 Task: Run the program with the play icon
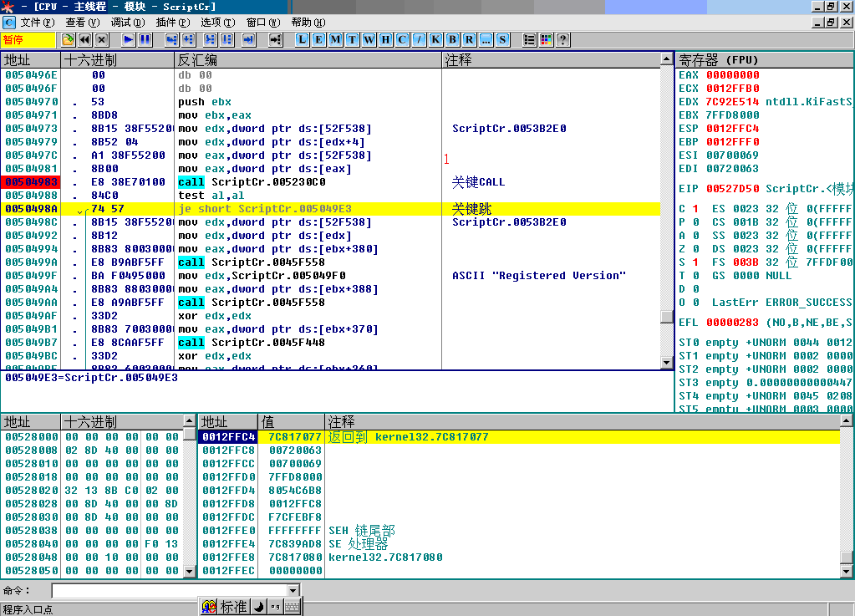[128, 39]
